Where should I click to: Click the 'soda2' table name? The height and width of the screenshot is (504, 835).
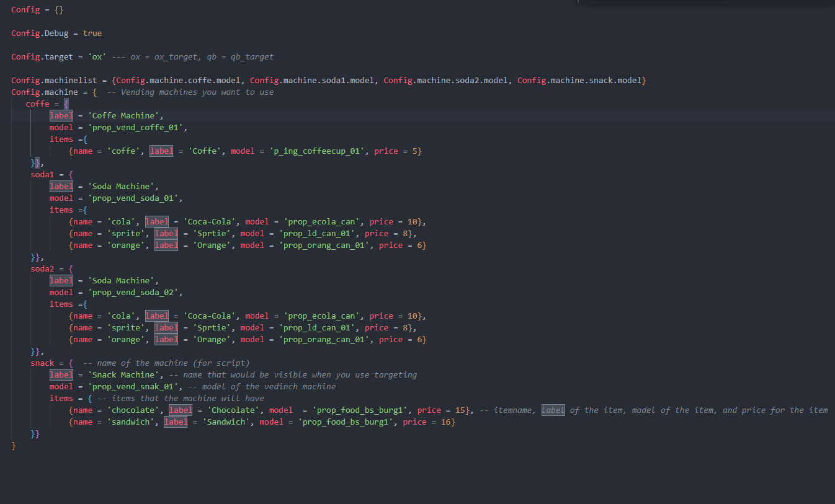pos(42,268)
